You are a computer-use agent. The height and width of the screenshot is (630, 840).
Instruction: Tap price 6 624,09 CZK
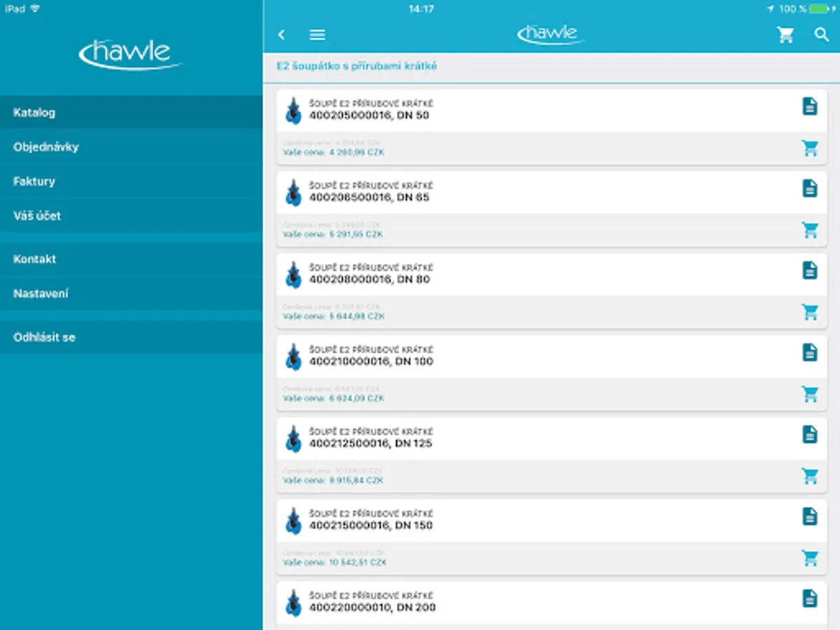pyautogui.click(x=356, y=398)
